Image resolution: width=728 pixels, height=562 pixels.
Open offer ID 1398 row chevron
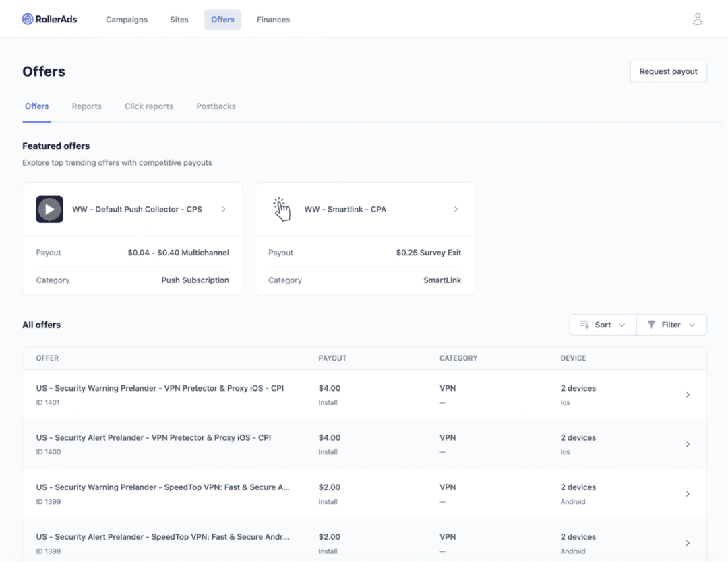688,543
